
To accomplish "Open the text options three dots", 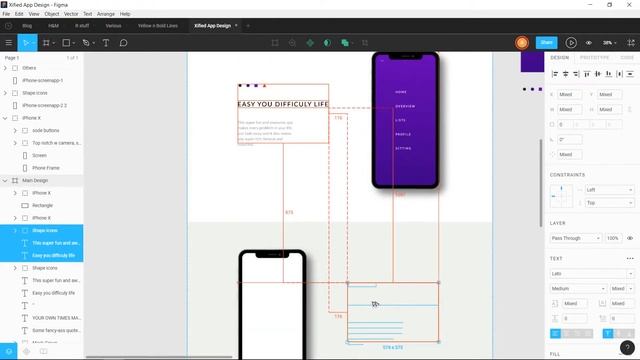I will pos(630,258).
